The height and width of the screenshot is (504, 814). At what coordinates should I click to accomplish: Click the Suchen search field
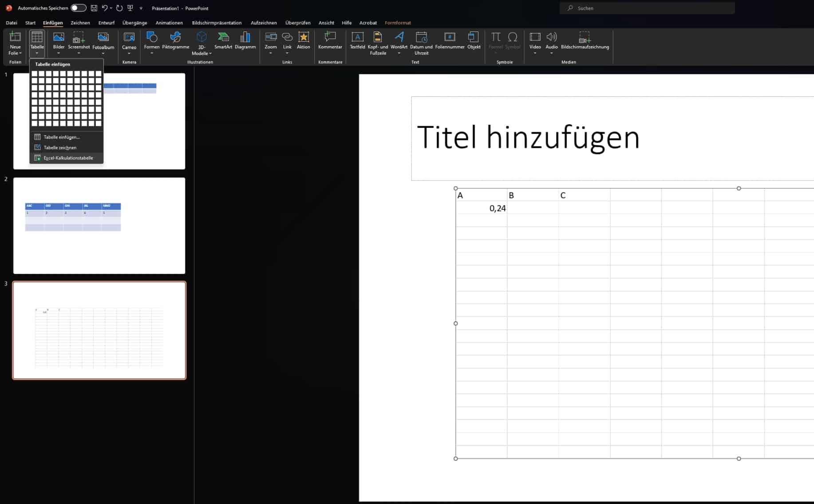[x=647, y=8]
